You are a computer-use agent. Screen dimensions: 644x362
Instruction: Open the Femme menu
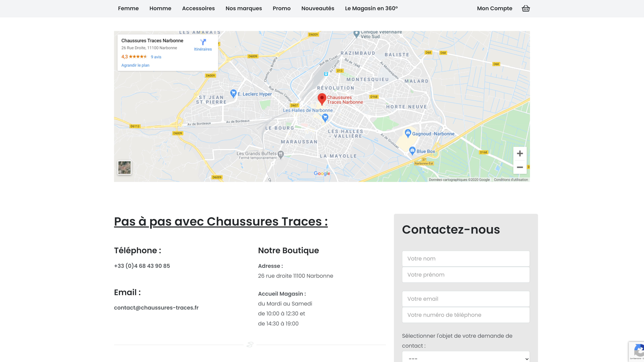click(128, 8)
